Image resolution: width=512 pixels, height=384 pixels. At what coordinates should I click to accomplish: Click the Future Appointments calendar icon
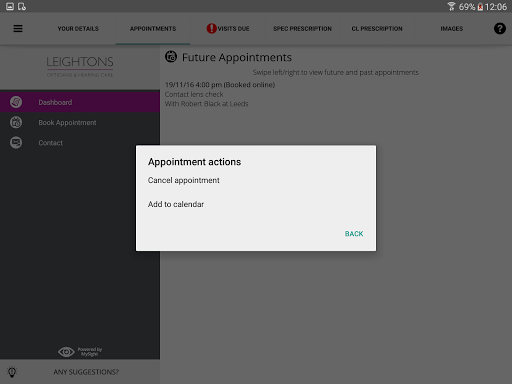pos(171,57)
